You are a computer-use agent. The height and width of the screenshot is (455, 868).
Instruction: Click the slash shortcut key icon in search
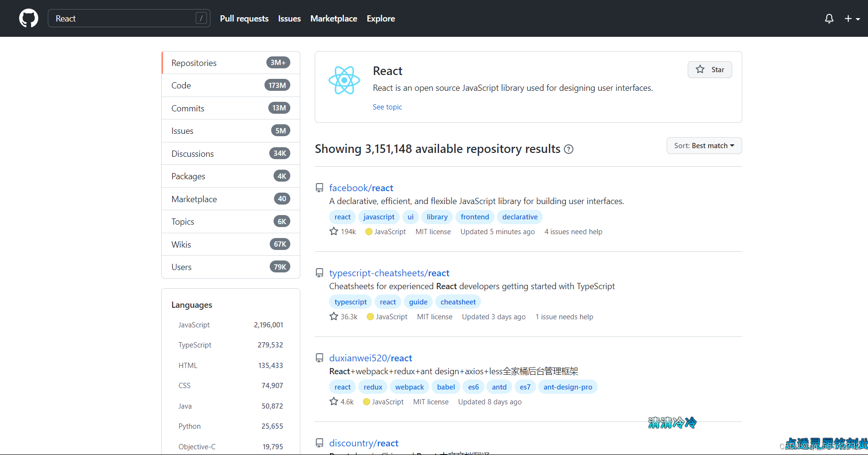tap(201, 18)
